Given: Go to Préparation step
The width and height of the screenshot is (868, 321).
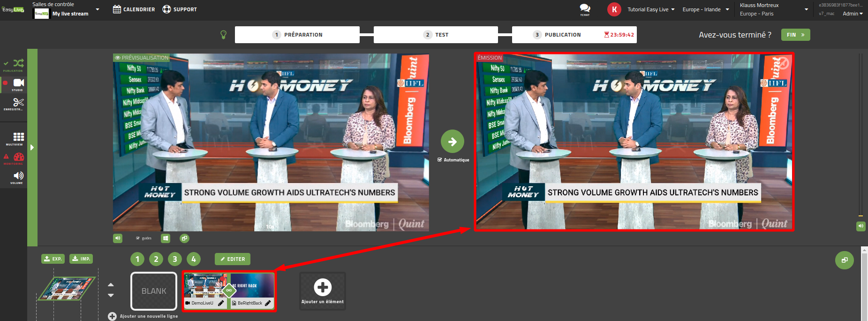Looking at the screenshot, I should pos(297,35).
